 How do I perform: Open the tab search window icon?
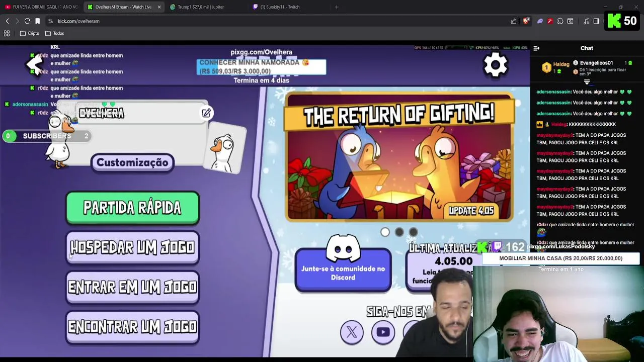click(x=570, y=21)
